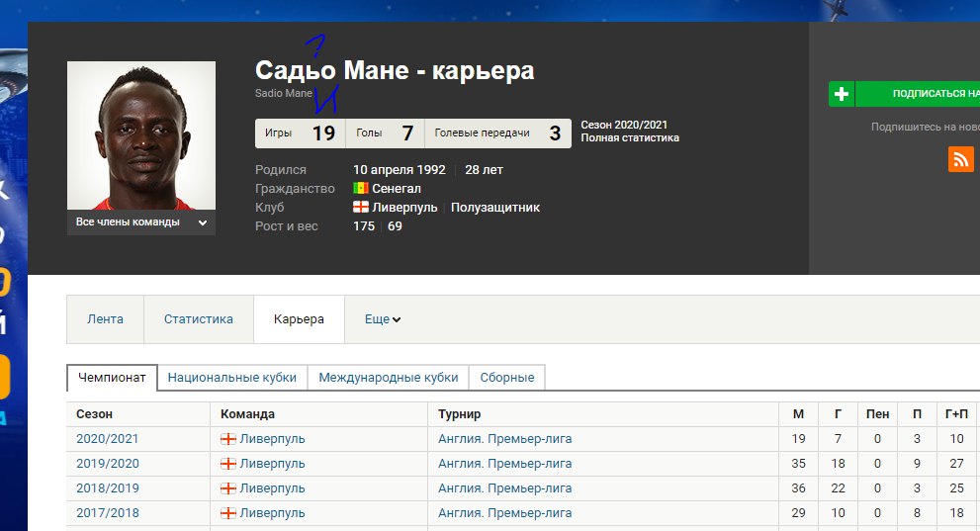980x531 pixels.
Task: Click Ливерпуль team link in 2018/2019 row
Action: coord(273,488)
